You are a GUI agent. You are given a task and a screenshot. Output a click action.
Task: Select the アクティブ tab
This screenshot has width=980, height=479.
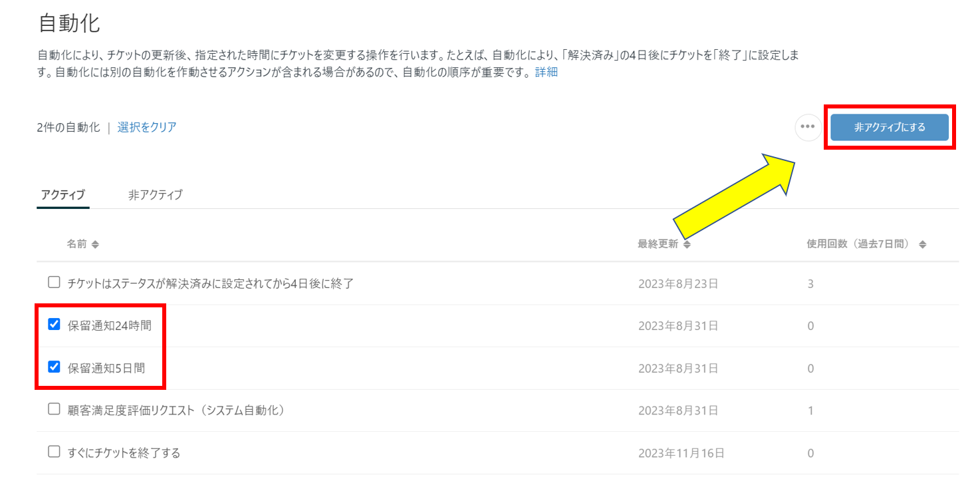pyautogui.click(x=63, y=195)
